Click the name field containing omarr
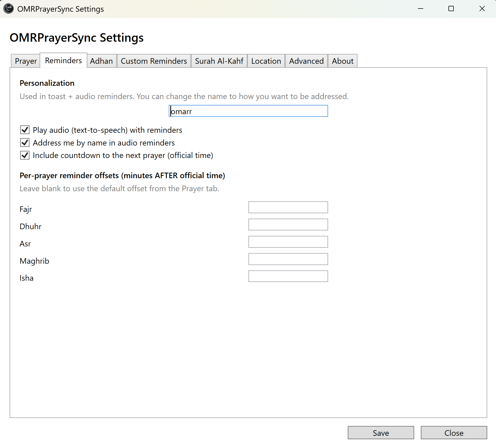The height and width of the screenshot is (448, 496). 248,111
